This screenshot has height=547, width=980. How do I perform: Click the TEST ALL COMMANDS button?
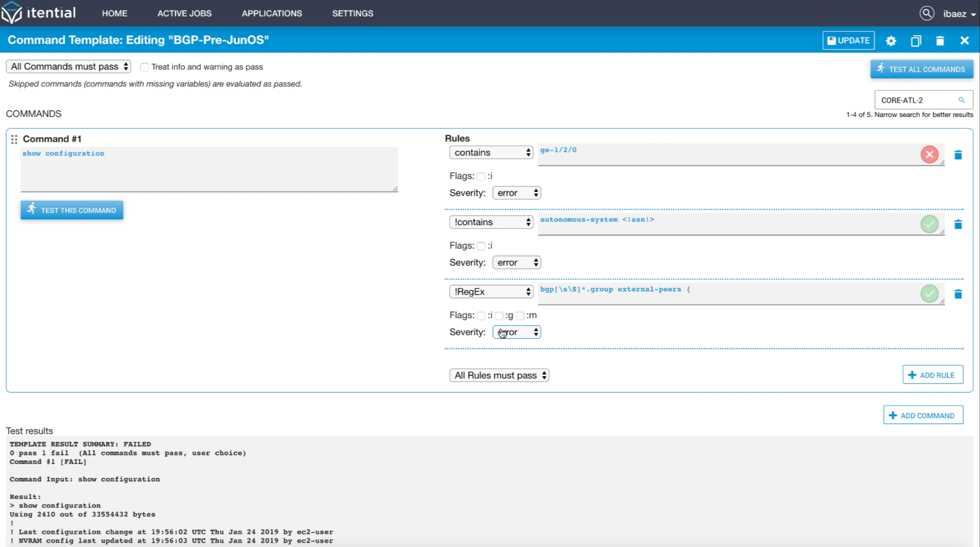tap(921, 69)
